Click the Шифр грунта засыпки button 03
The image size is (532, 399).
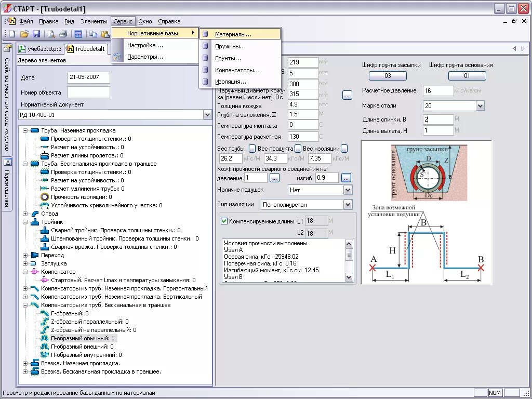coord(388,76)
